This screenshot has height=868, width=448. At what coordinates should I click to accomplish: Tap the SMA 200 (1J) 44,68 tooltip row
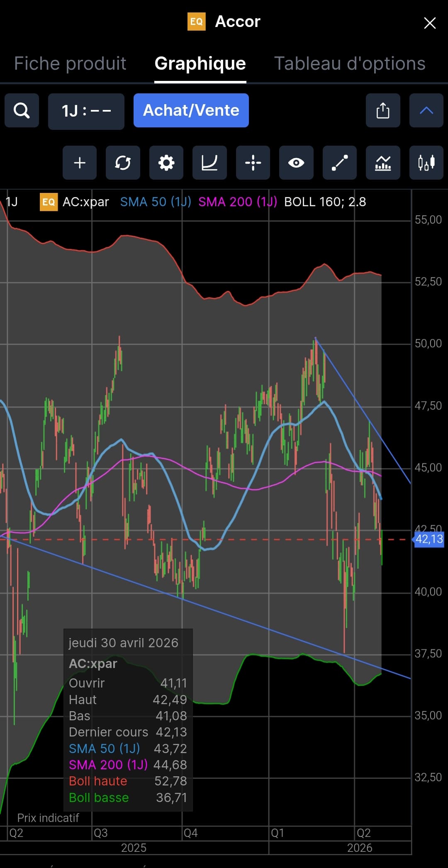(128, 765)
